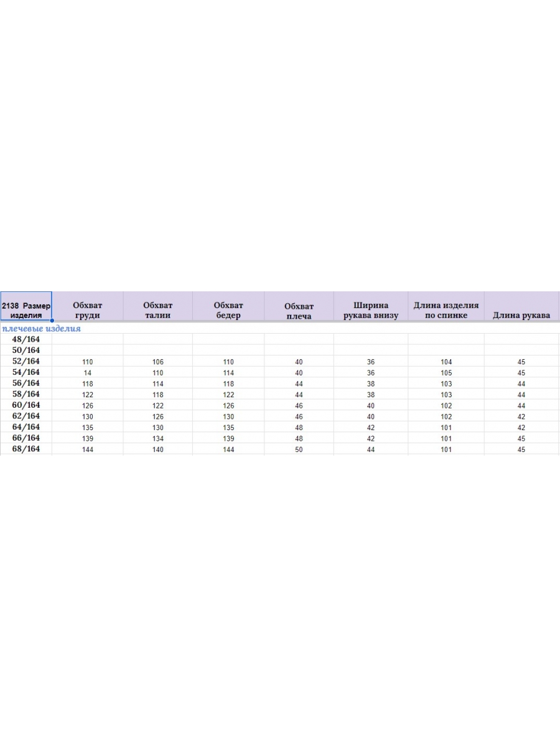Select back length value 105 in row 54/164
Screen dimensions: 560x747
click(x=446, y=373)
